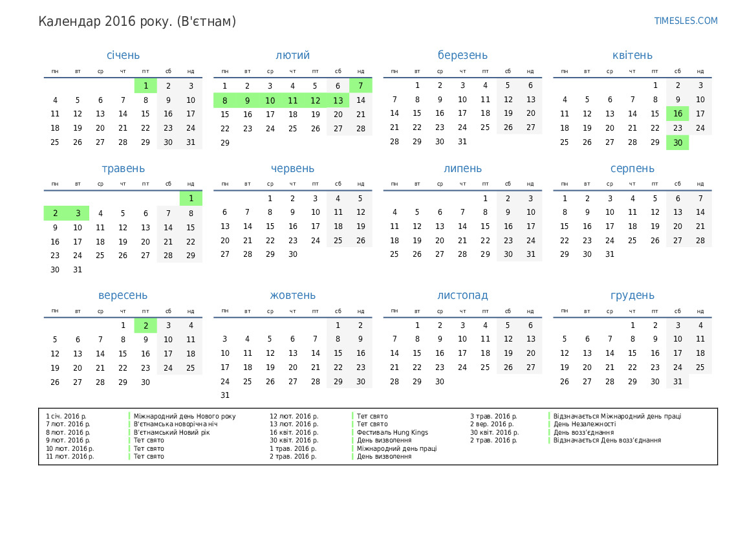The image size is (756, 535).
Task: Click day 31 in березень
Action: click(x=462, y=142)
